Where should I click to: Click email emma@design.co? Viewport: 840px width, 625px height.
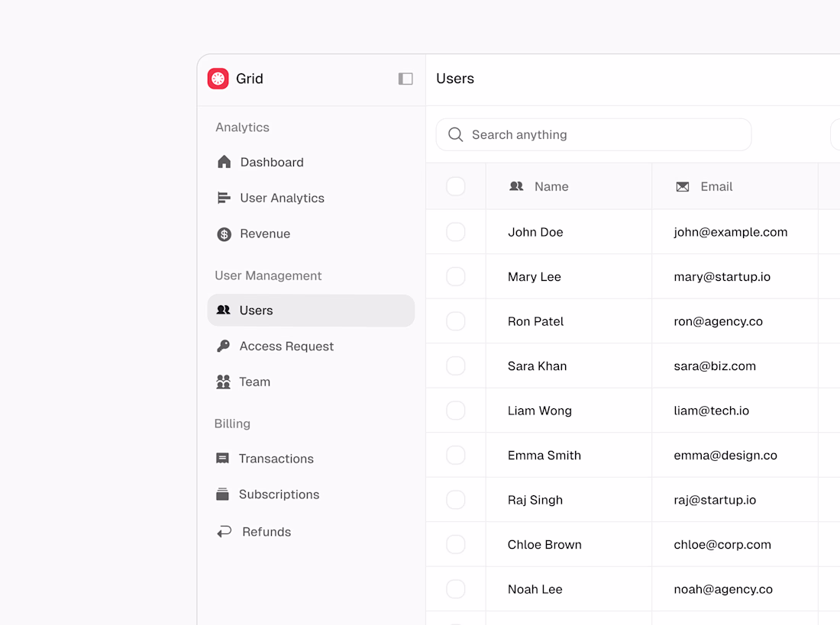tap(725, 456)
